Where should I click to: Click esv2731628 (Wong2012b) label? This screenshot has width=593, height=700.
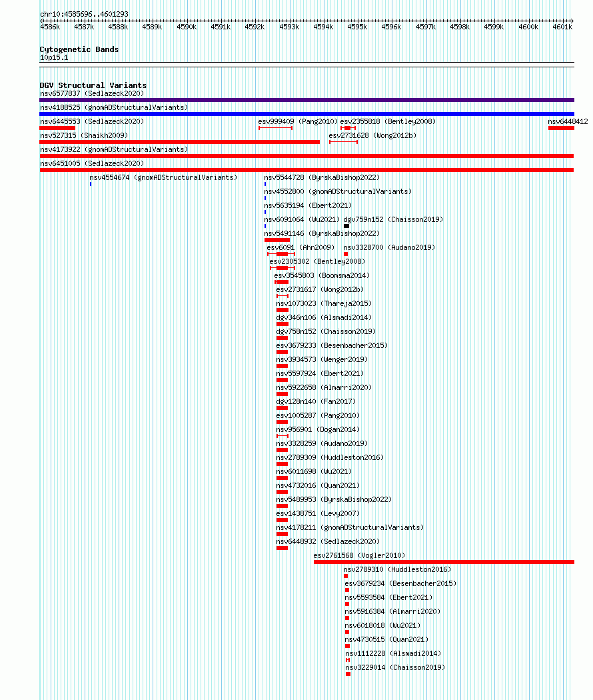[372, 135]
